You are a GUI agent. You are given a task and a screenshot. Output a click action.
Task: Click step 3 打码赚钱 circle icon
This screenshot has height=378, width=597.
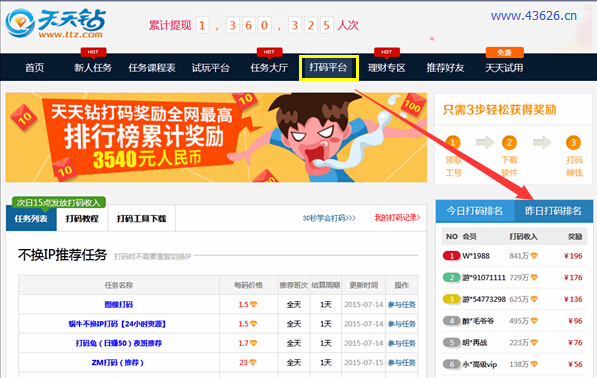[x=573, y=143]
